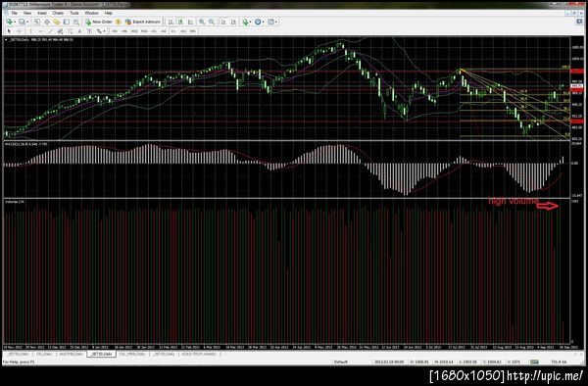
Task: Expand the Indicators dropdown arrow
Action: pyautogui.click(x=251, y=22)
